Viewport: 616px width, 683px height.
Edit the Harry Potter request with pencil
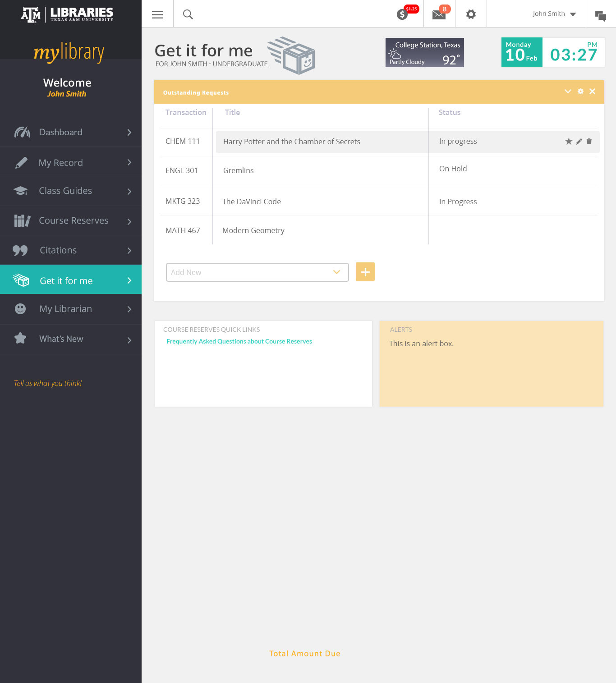click(579, 142)
